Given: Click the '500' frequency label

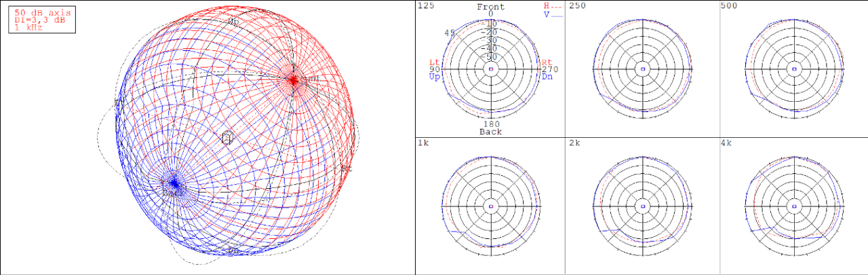Looking at the screenshot, I should 730,5.
